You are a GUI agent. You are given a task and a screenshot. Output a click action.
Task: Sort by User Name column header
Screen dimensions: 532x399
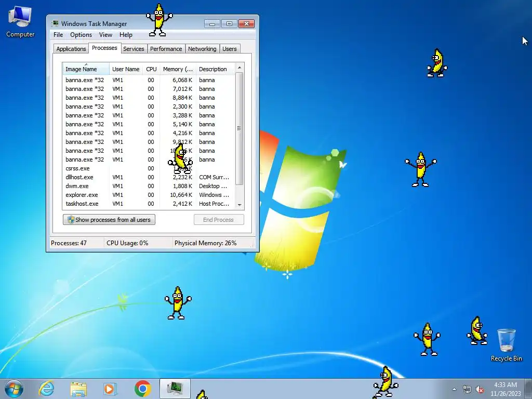[x=126, y=69]
